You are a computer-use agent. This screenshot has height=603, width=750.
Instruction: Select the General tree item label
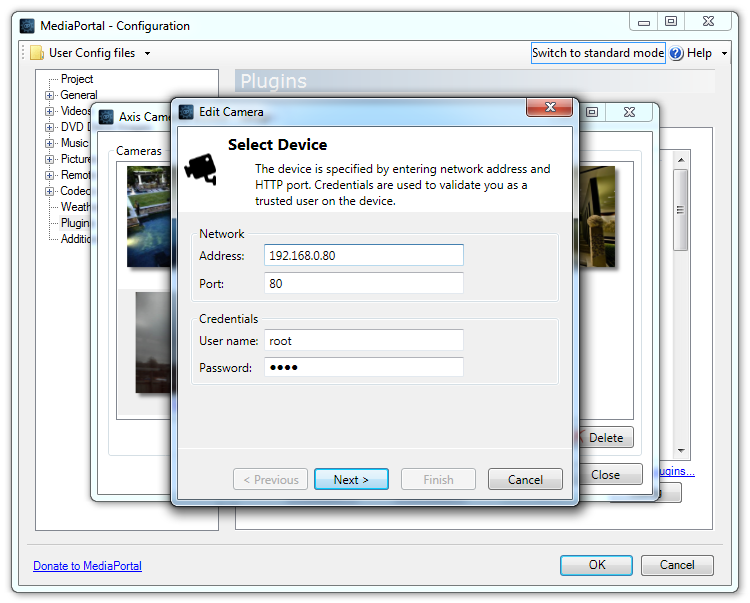click(x=78, y=95)
